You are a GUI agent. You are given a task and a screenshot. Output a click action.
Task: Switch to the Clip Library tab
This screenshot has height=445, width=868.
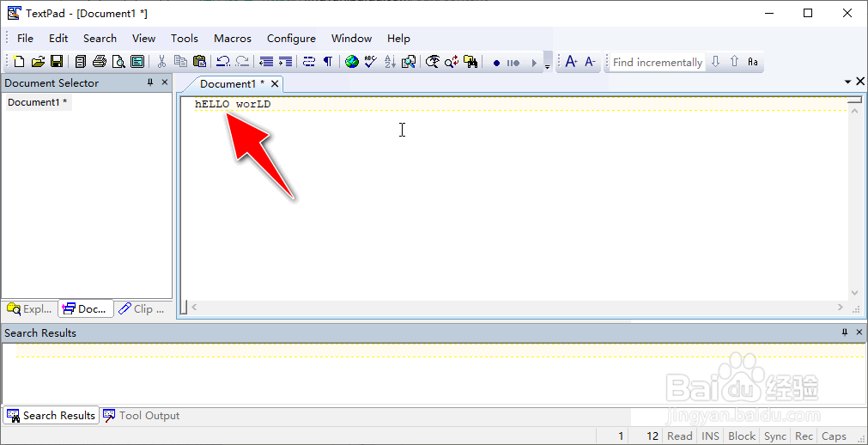click(x=143, y=308)
